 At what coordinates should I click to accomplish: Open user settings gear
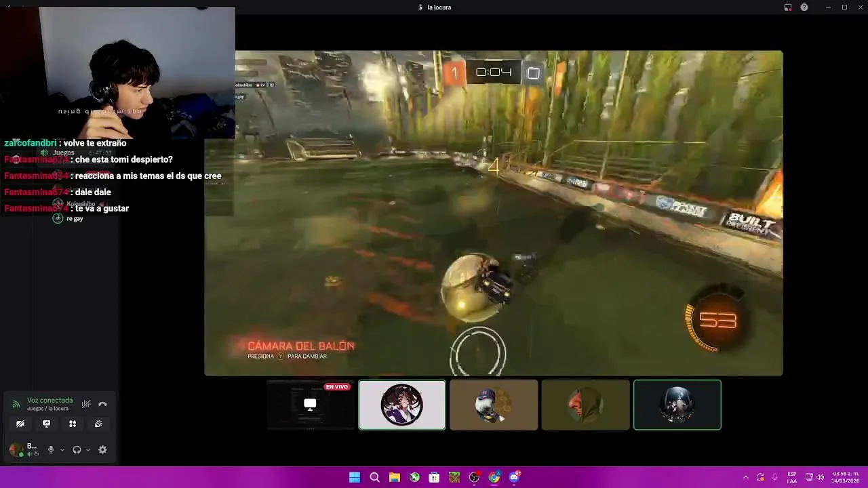tap(102, 449)
